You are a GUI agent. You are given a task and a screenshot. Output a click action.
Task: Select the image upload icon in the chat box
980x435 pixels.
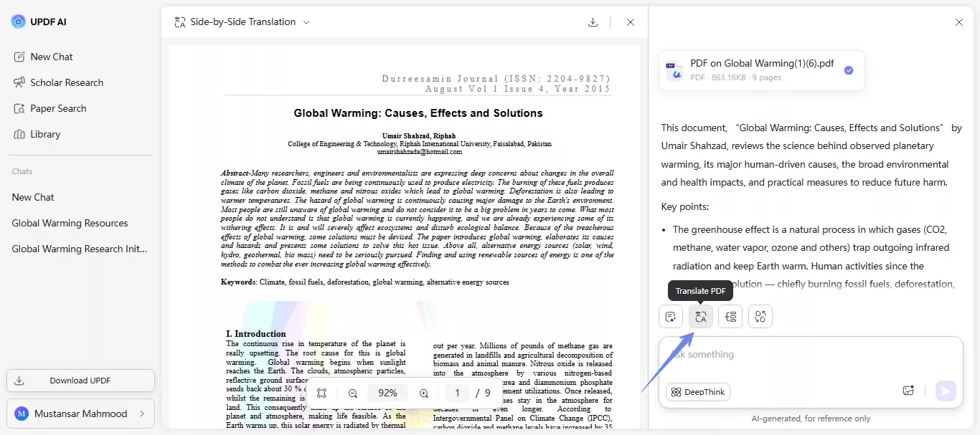click(x=908, y=390)
